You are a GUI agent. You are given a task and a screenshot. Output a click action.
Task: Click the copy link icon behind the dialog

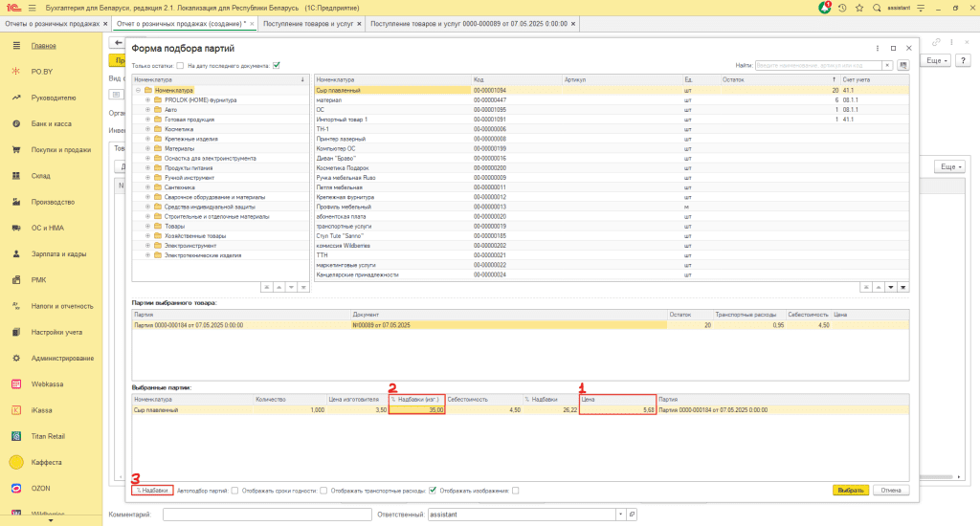(x=936, y=42)
